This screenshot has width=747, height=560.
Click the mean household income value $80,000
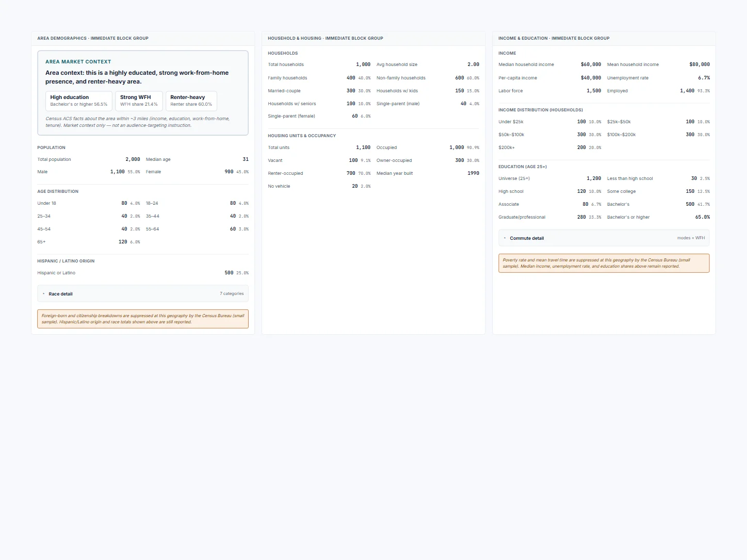pos(700,64)
